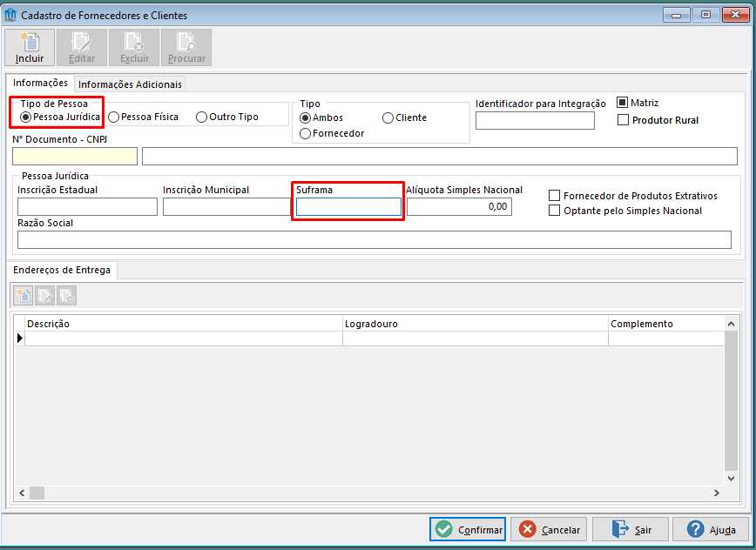Click the Excluir toolbar icon
Viewport: 756px width, 550px height.
coord(134,47)
